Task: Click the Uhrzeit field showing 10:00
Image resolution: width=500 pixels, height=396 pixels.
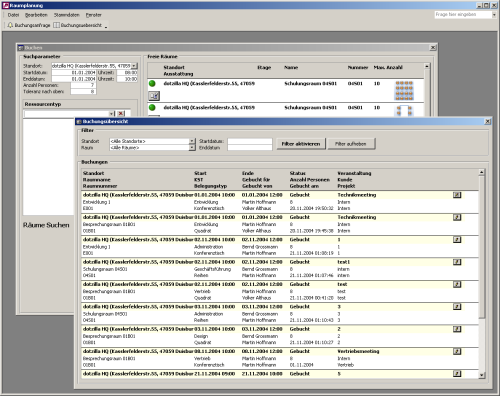Action: pos(127,79)
